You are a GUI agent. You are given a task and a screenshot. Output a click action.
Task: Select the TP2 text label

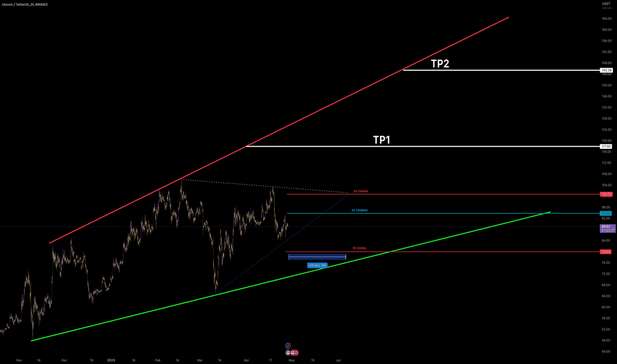tap(440, 64)
